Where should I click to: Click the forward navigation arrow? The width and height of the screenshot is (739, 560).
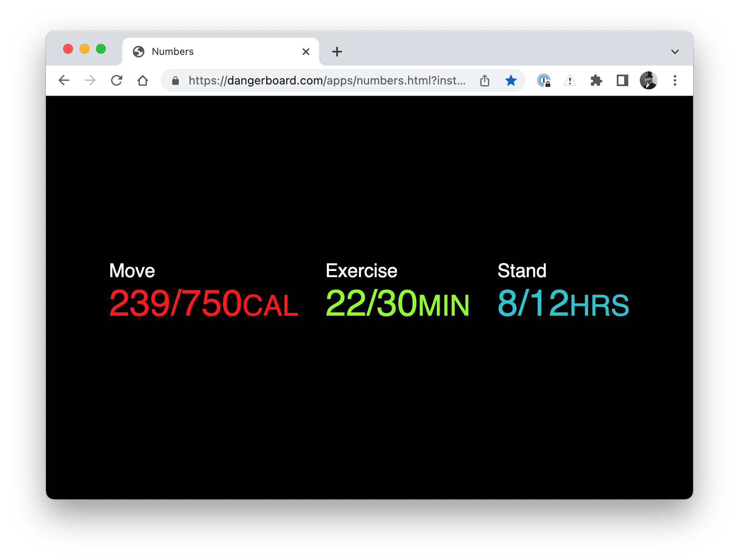(90, 80)
